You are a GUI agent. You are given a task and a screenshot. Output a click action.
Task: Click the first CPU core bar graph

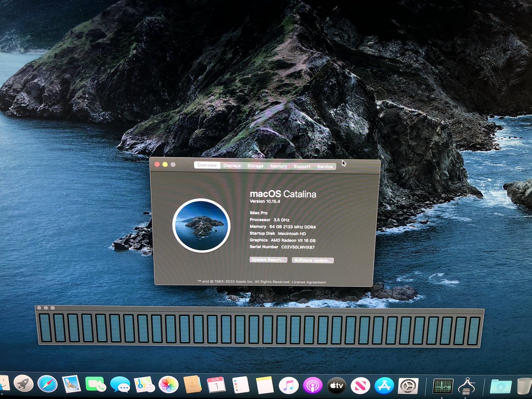tap(45, 328)
